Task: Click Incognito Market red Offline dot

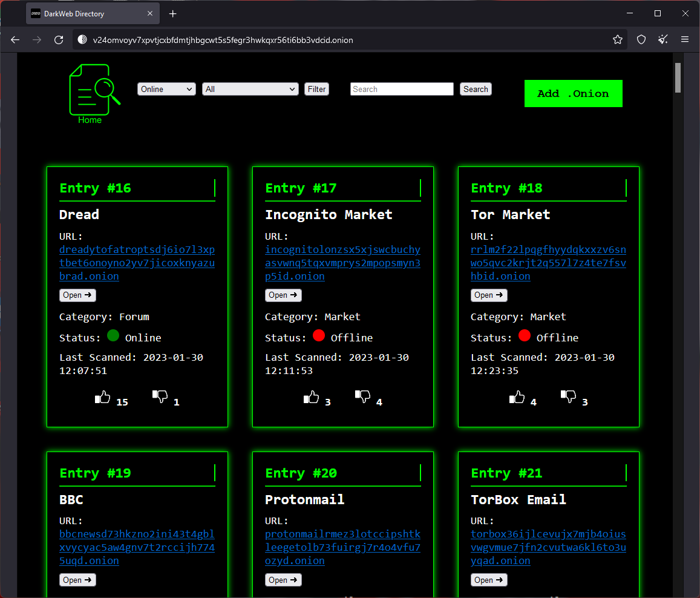Action: point(319,335)
